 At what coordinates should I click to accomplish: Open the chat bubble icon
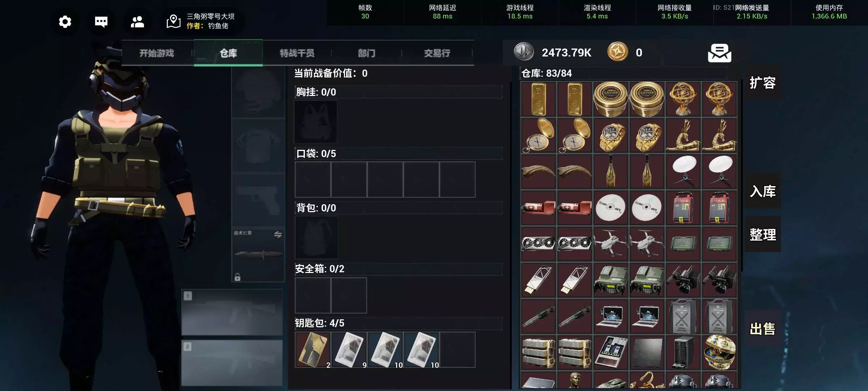tap(101, 22)
